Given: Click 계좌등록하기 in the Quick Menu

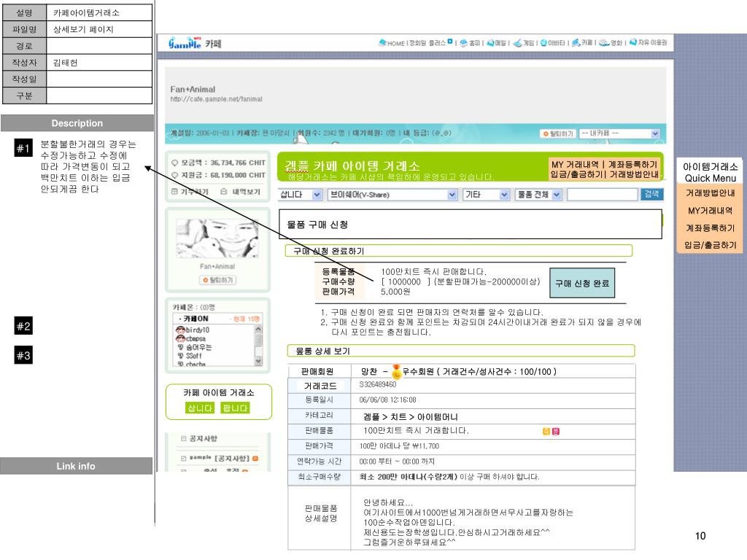Looking at the screenshot, I should 710,228.
